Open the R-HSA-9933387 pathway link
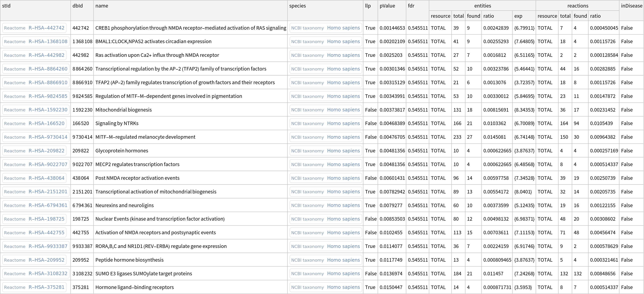Viewport: 644px width, 294px height. [36, 246]
